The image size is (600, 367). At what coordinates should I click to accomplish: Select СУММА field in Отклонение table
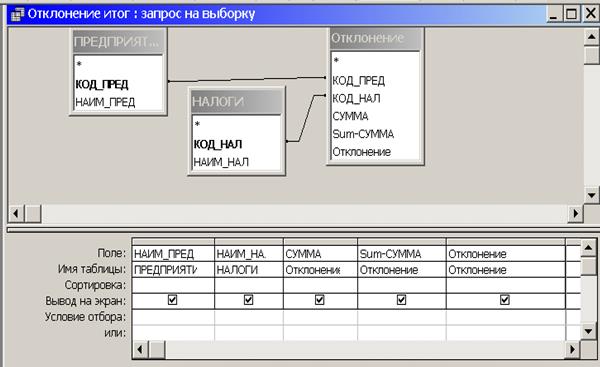pyautogui.click(x=350, y=116)
